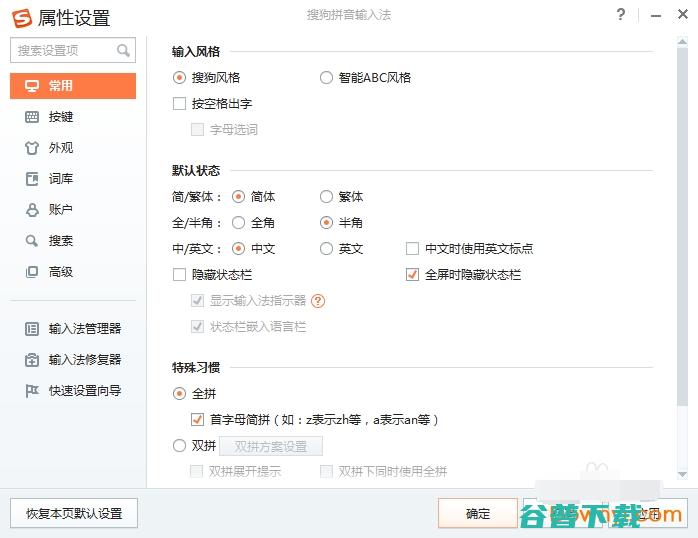This screenshot has width=698, height=538.
Task: Select 中文 default language radio
Action: pos(239,248)
